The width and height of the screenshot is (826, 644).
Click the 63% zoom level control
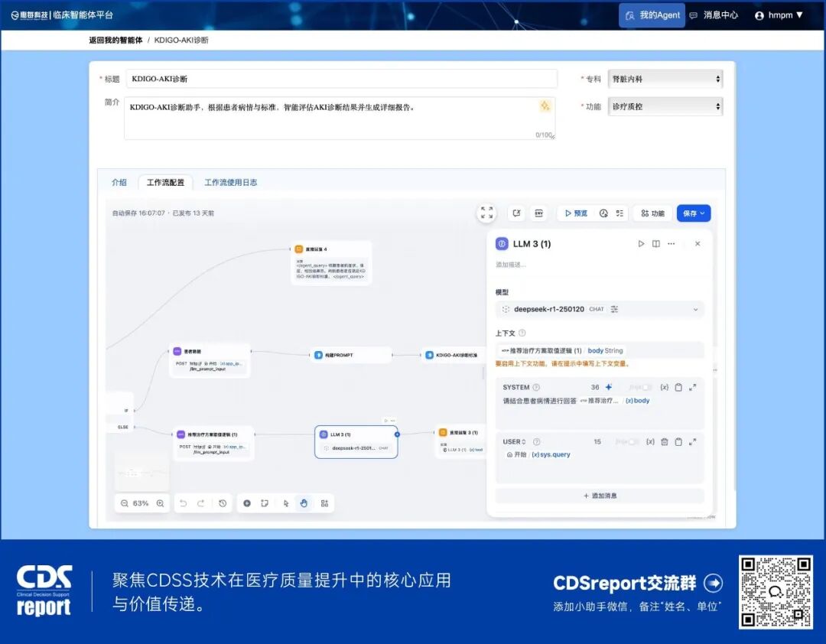141,503
